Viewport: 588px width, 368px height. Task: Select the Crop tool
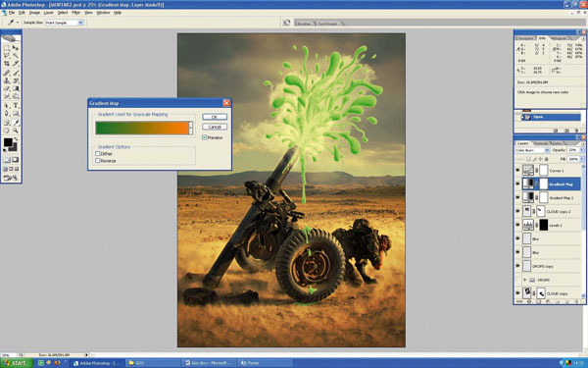pyautogui.click(x=7, y=64)
